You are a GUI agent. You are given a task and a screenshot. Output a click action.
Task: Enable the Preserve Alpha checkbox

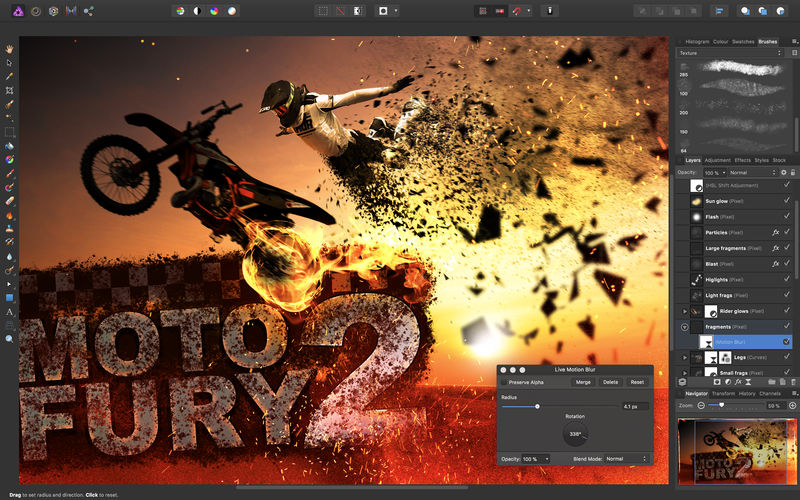(504, 382)
